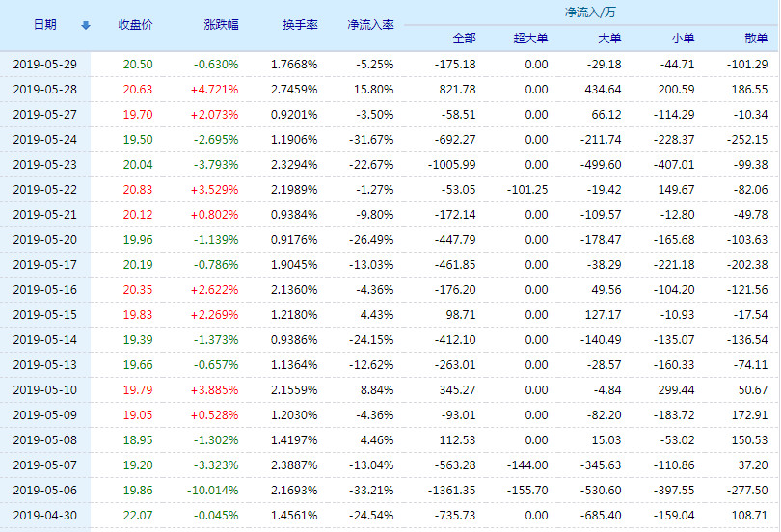Select the date cell 2019-05-24
The width and height of the screenshot is (781, 532).
44,140
